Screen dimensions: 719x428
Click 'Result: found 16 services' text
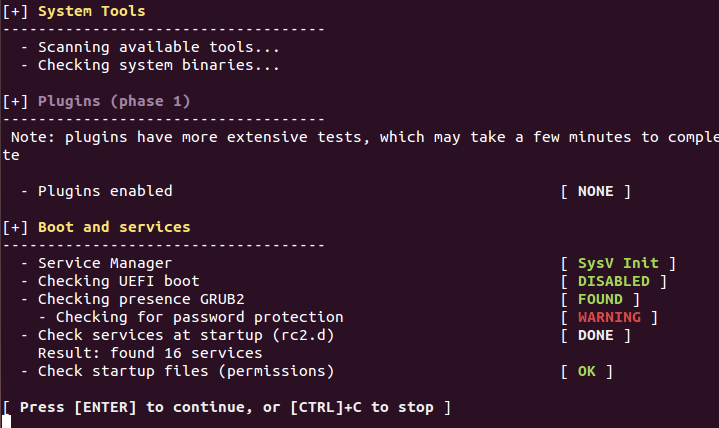click(x=150, y=353)
